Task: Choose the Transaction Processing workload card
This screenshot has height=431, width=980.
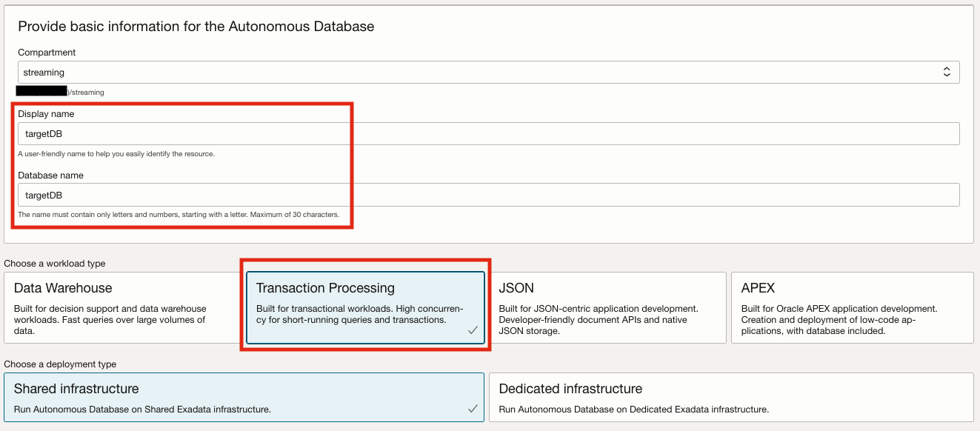Action: [365, 307]
